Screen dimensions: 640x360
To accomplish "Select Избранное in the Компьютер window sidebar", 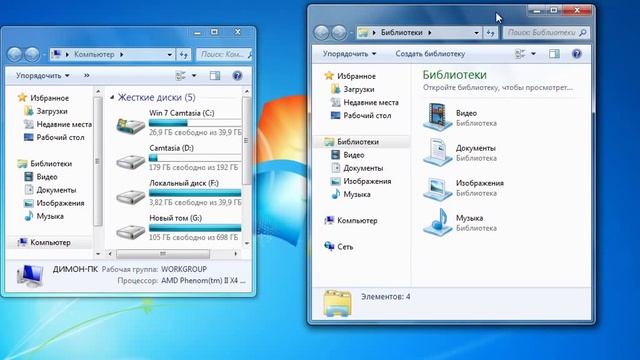I will (x=43, y=98).
